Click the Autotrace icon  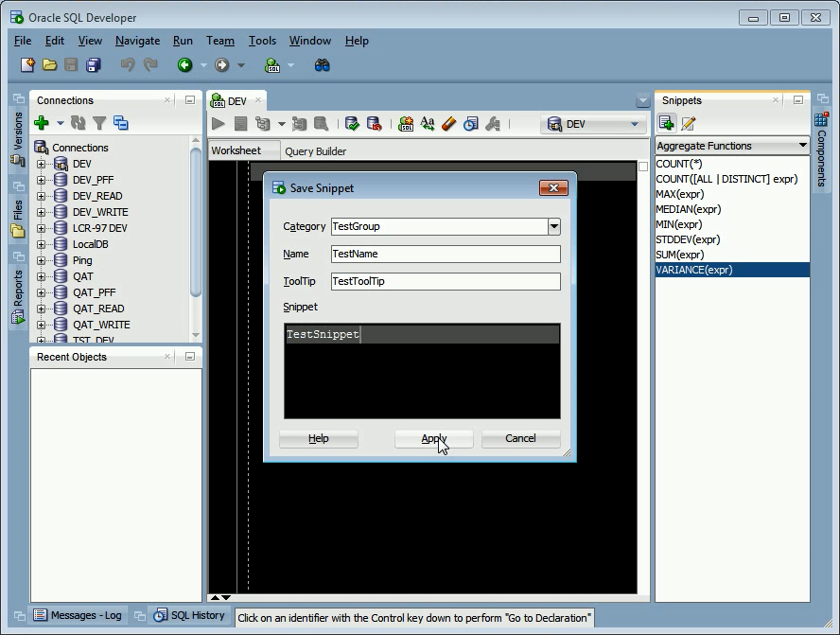[299, 124]
